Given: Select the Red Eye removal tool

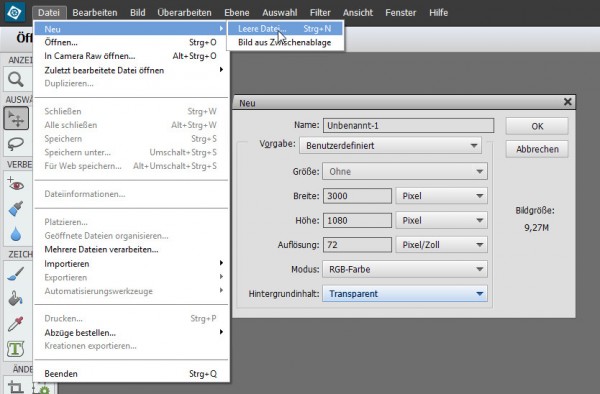Looking at the screenshot, I should (16, 184).
